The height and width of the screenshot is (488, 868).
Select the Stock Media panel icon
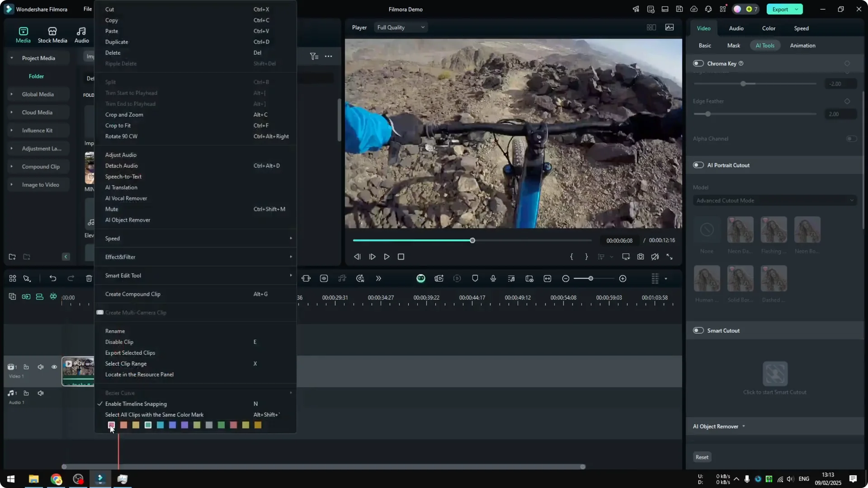point(52,34)
